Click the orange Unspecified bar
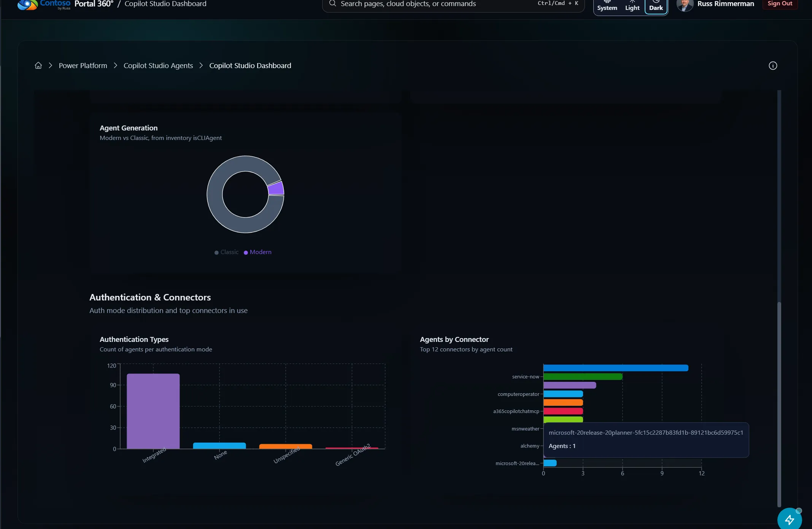Viewport: 812px width, 529px height. click(x=285, y=446)
